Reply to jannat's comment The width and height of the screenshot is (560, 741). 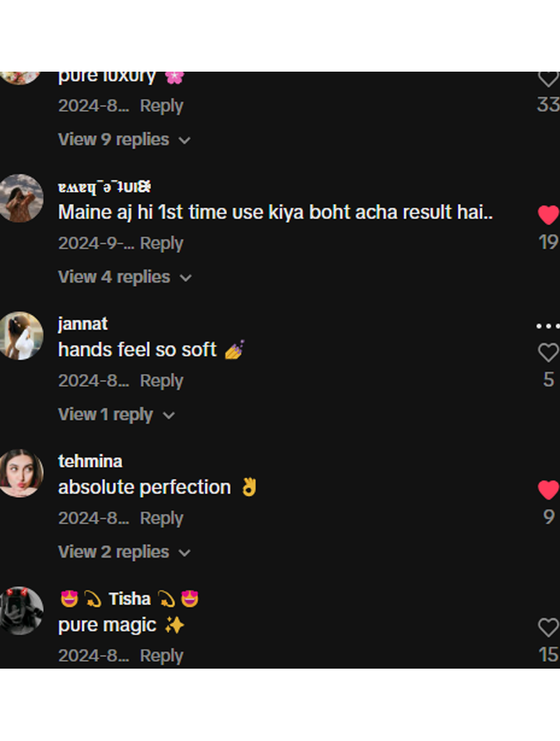click(161, 381)
